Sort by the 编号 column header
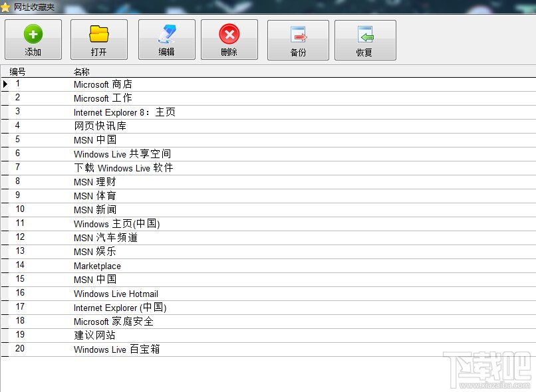This screenshot has height=392, width=536. pyautogui.click(x=17, y=72)
